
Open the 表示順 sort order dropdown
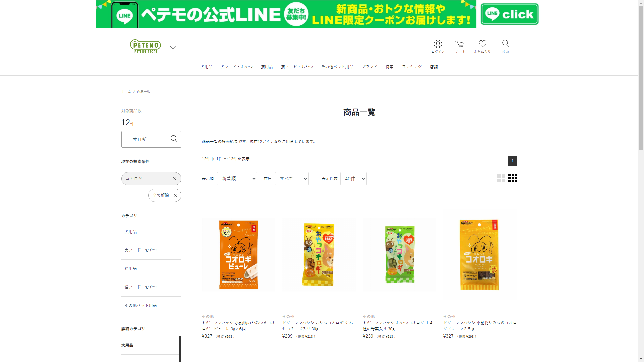(237, 179)
